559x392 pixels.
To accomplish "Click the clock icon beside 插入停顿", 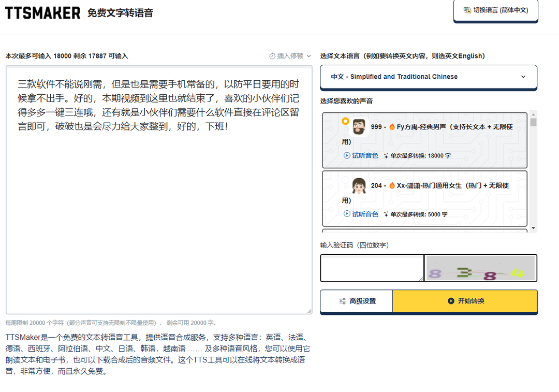I will click(272, 56).
